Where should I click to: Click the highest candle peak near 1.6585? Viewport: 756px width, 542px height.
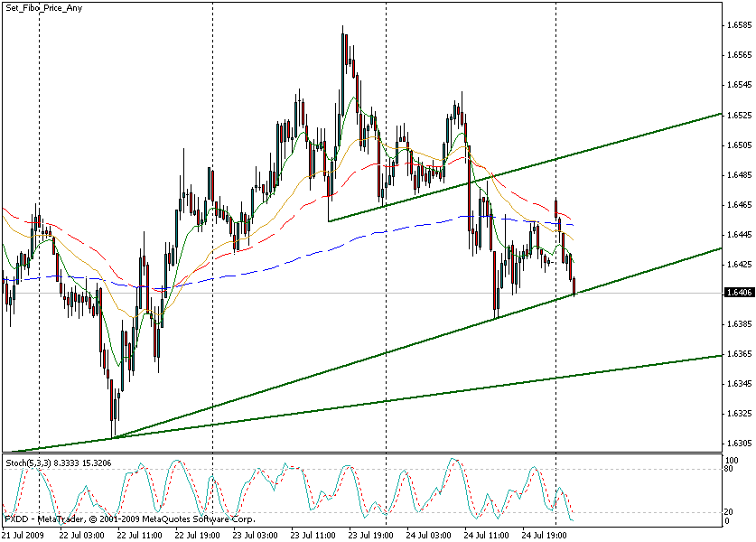pos(344,31)
